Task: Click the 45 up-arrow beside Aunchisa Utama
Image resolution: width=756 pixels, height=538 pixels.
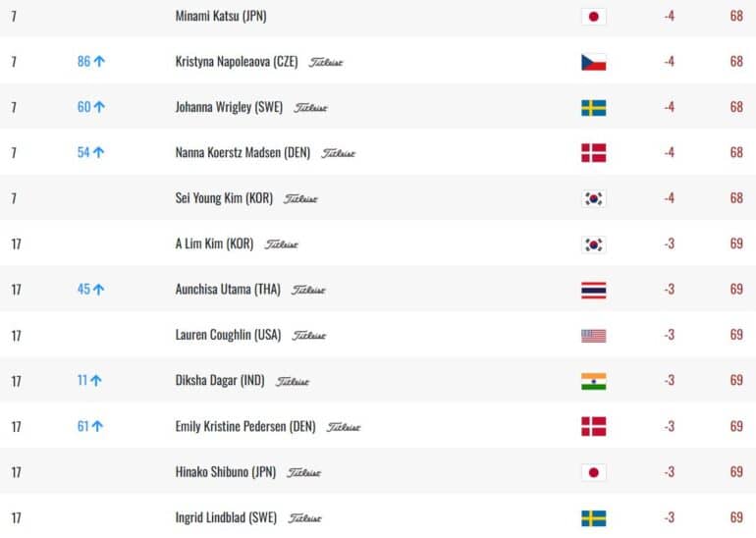Action: coord(90,290)
